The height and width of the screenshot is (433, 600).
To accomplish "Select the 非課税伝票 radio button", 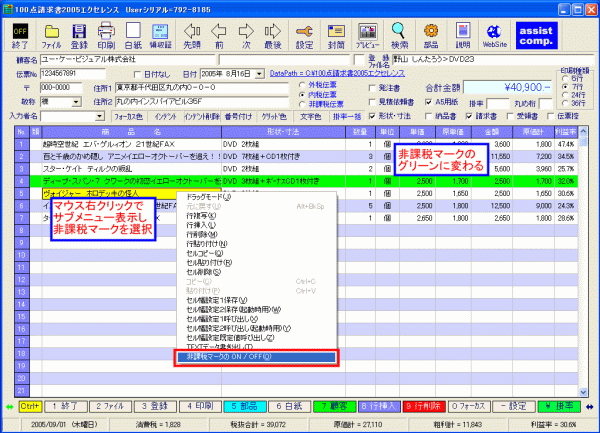I will (x=302, y=104).
